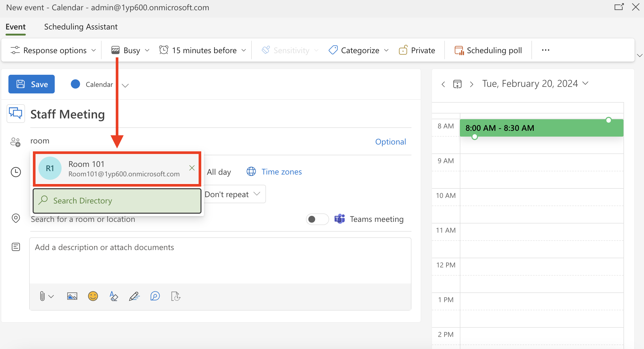Toggle the Teams meeting switch
Screen dimensions: 644x349
[317, 219]
